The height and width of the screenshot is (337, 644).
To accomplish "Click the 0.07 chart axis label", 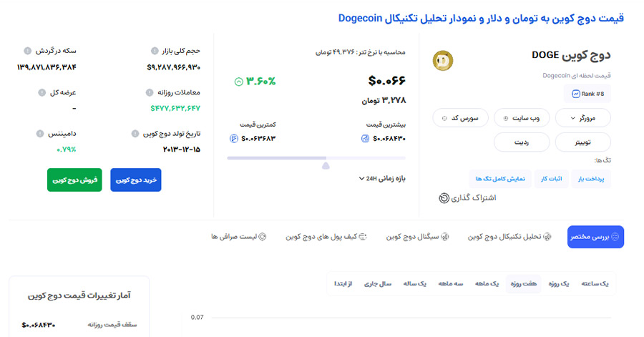I will [197, 317].
